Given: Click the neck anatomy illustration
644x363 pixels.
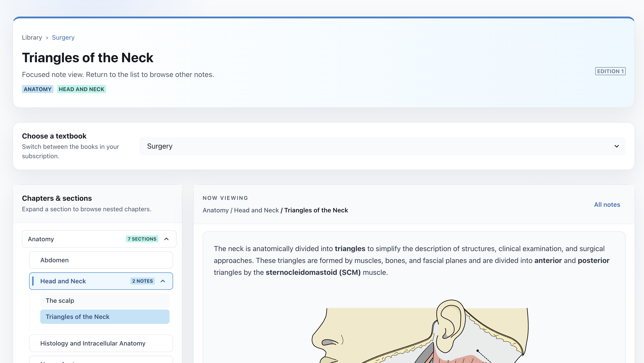Looking at the screenshot, I should tap(420, 333).
